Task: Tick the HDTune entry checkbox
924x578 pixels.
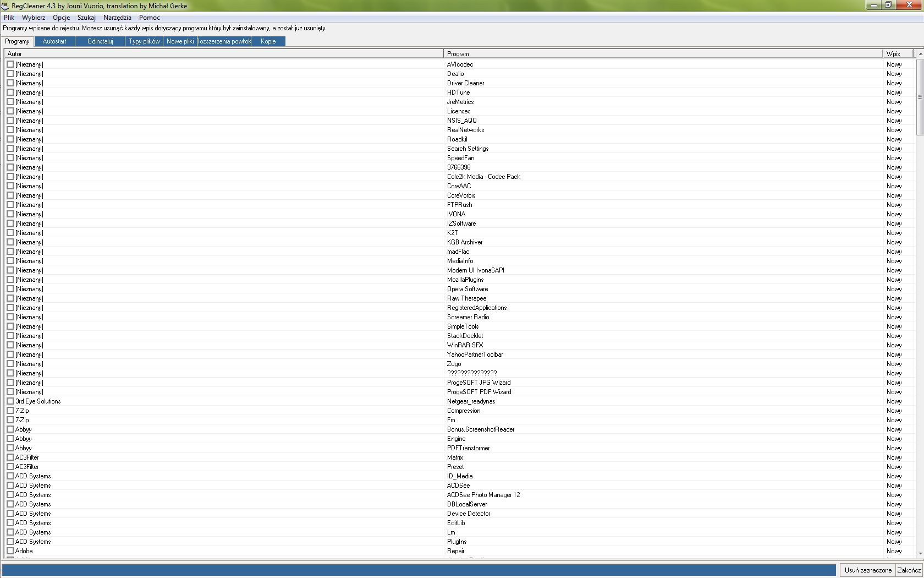Action: (x=10, y=92)
